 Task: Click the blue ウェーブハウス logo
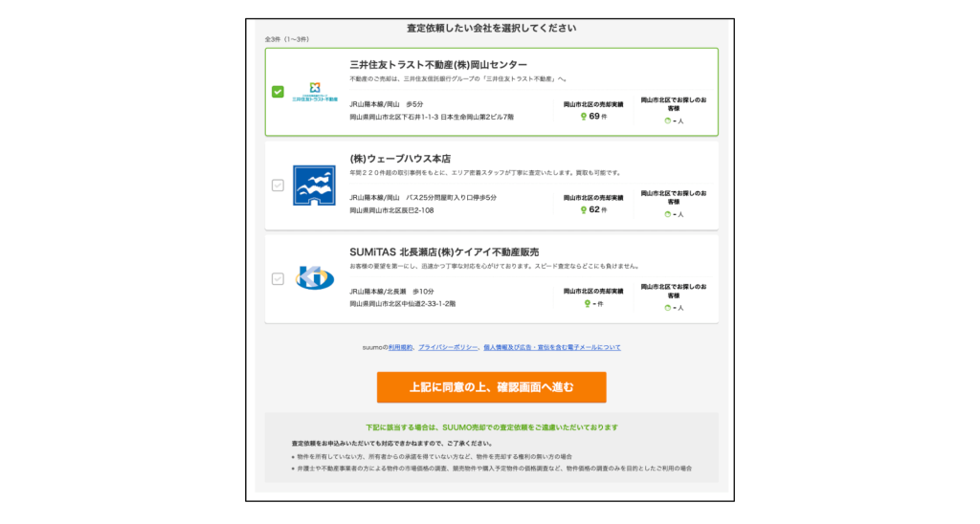[314, 186]
